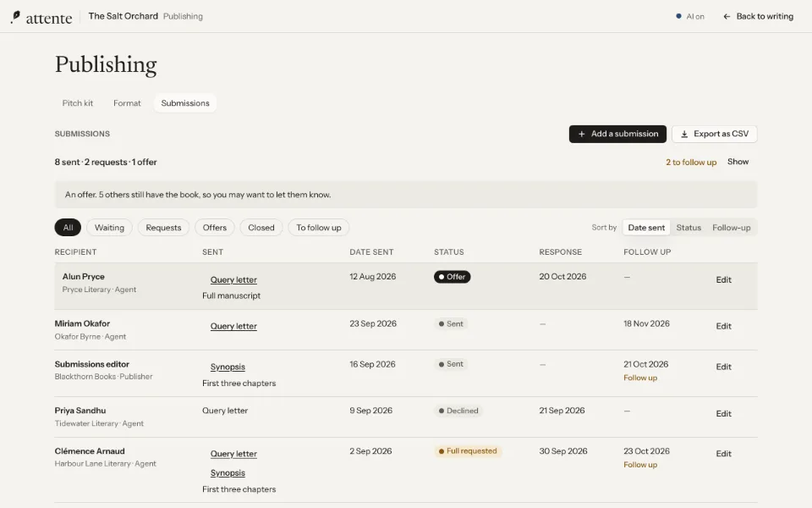
Task: Click the Alun Pryce recipient name
Action: (84, 277)
